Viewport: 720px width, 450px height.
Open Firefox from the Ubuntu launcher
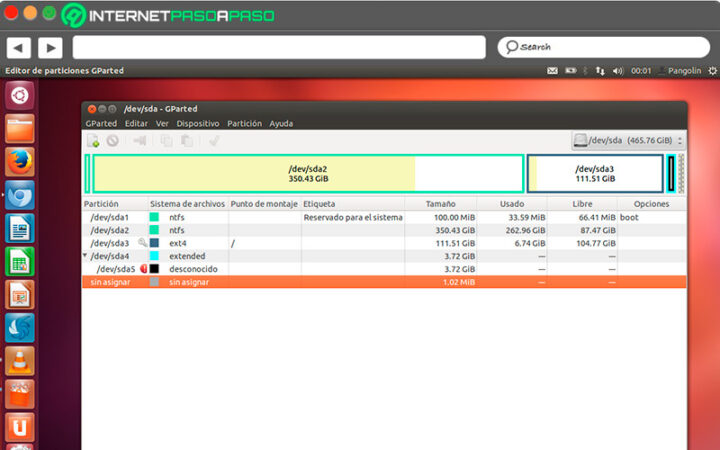coord(20,161)
